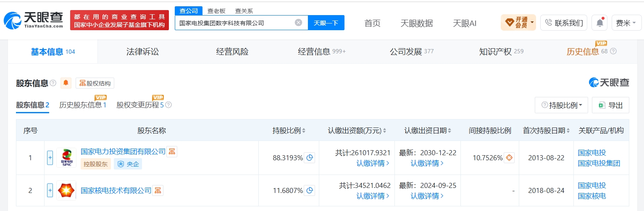Go to 首页 in top navigation
The image size is (644, 211).
372,23
